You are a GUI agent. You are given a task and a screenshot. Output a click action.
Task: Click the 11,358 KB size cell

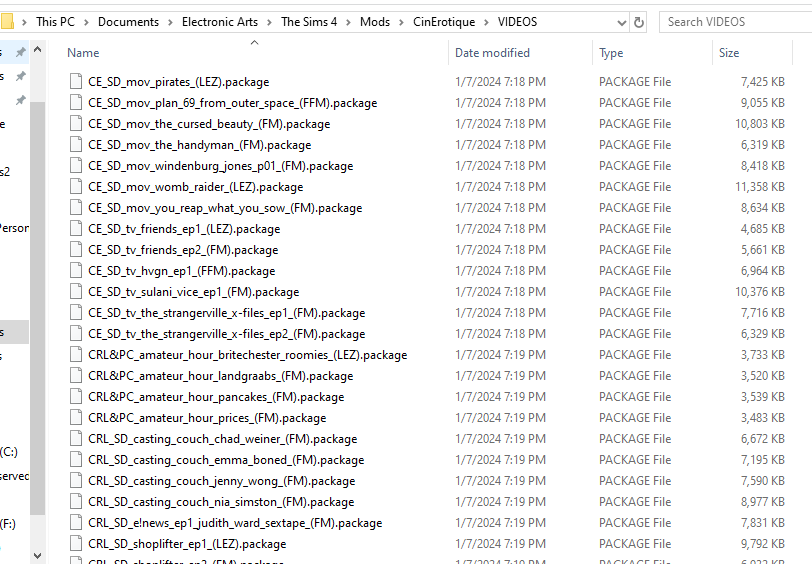760,186
